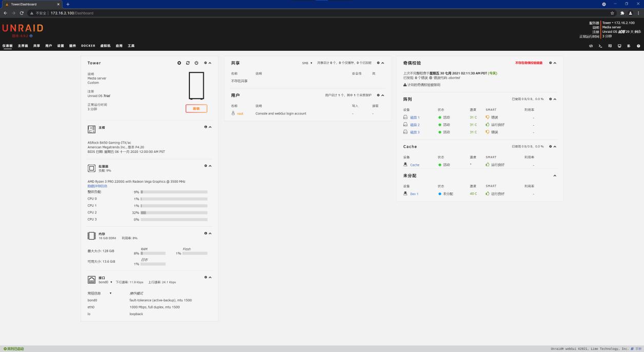The width and height of the screenshot is (644, 352).
Task: Click the info icon beside 版本 6.9.2
Action: (31, 35)
